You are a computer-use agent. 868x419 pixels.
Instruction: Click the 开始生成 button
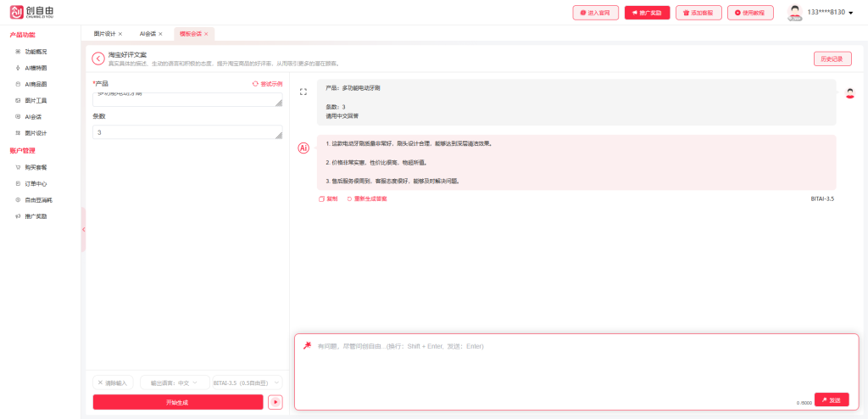point(177,402)
